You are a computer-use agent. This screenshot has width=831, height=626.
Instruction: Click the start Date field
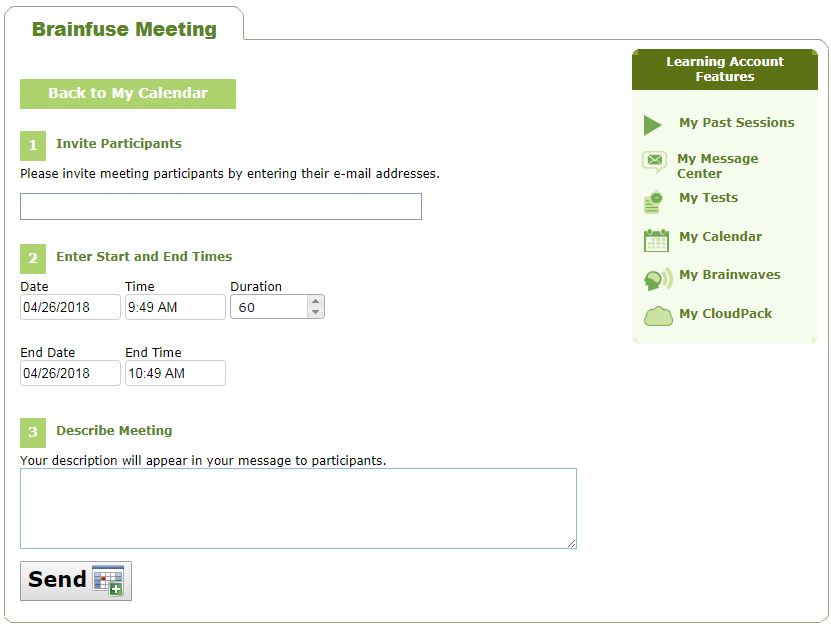pos(70,307)
